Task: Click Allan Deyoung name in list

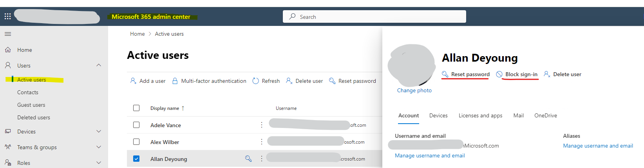Action: [x=169, y=159]
